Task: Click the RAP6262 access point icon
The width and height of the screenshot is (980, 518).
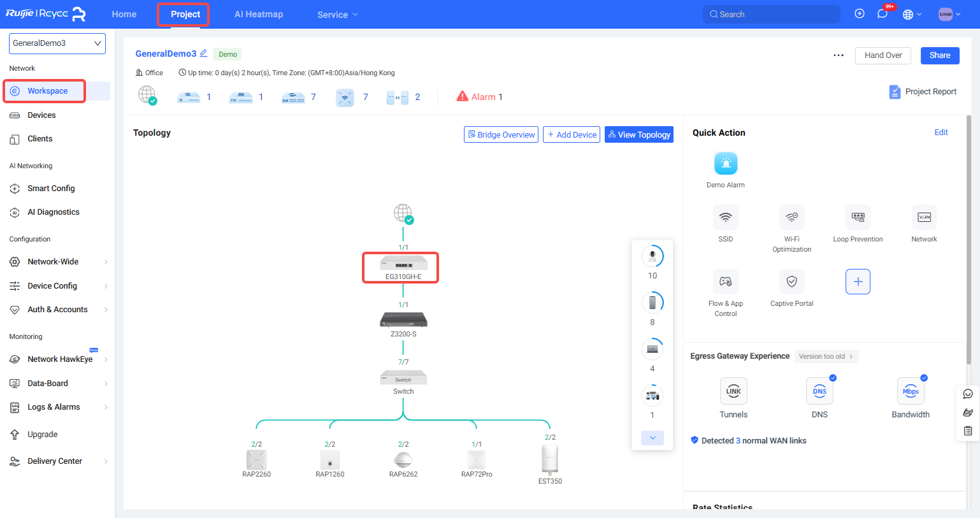Action: click(x=403, y=460)
